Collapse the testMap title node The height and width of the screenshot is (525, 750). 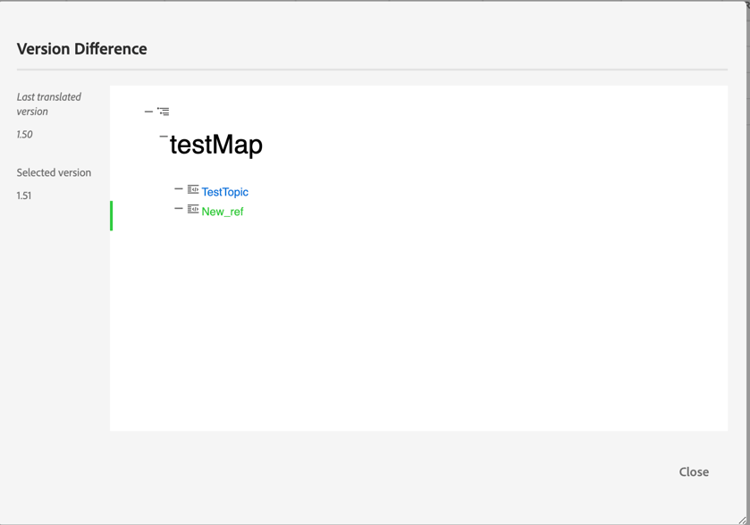pyautogui.click(x=164, y=136)
